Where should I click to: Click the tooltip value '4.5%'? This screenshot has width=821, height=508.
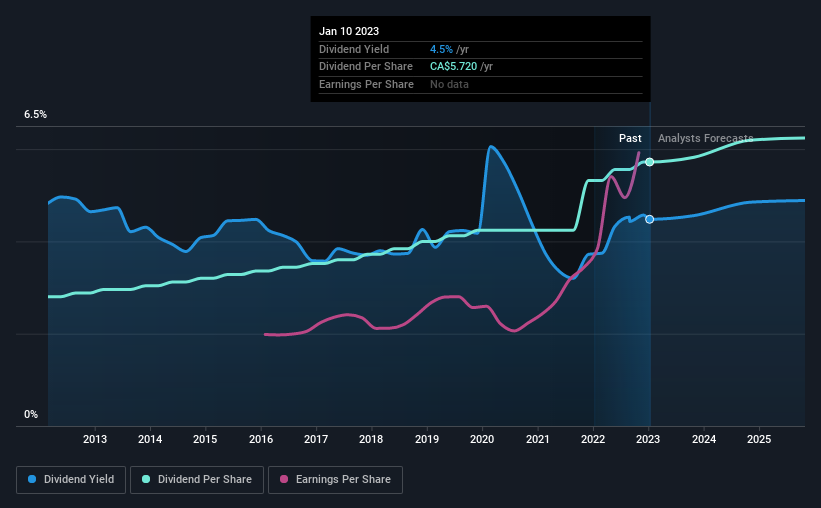pos(441,49)
